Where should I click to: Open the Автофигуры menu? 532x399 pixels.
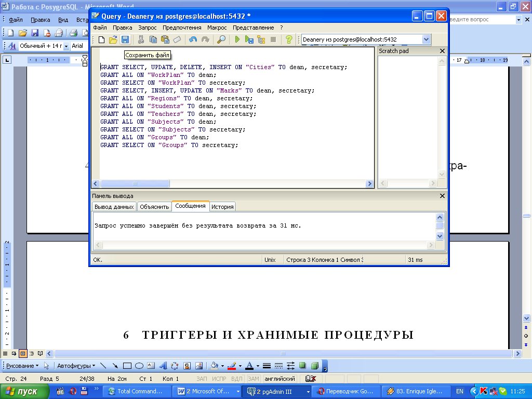(x=76, y=366)
